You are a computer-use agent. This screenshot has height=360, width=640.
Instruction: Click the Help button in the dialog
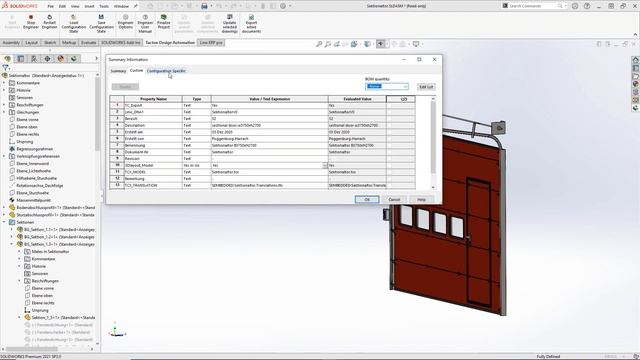pos(421,200)
